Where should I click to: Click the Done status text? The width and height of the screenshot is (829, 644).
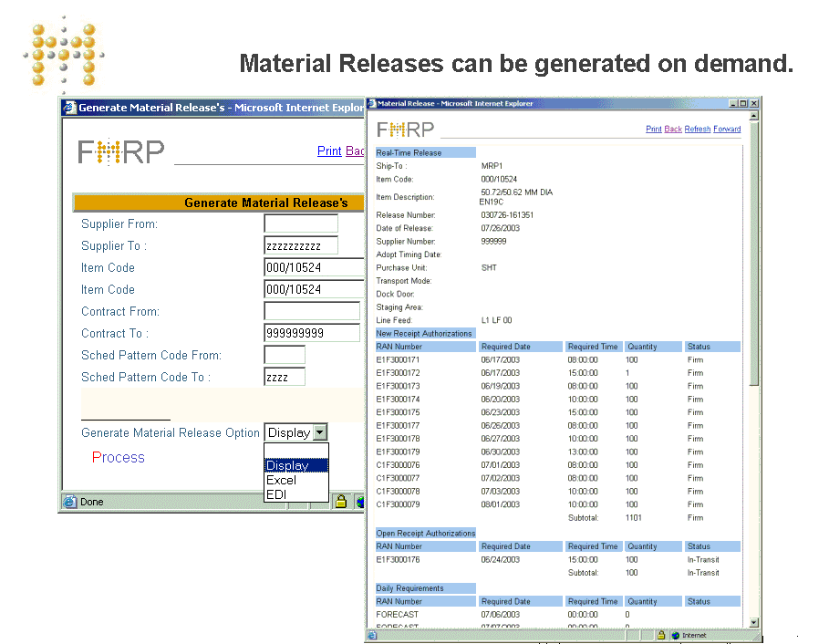91,502
